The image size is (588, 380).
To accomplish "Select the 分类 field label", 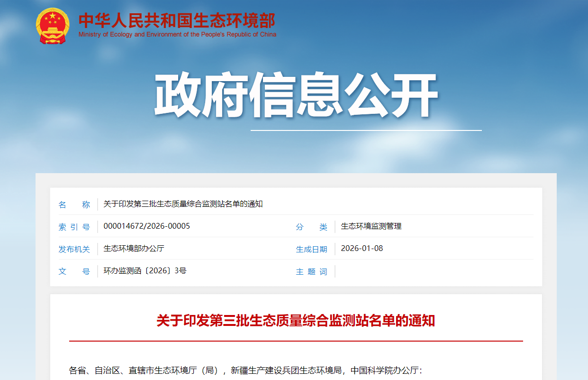I will click(x=311, y=227).
